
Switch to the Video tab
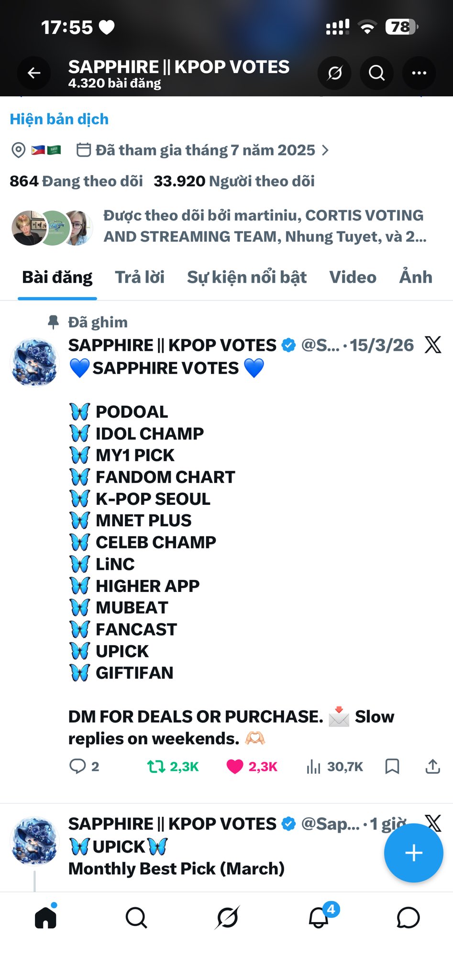click(353, 278)
